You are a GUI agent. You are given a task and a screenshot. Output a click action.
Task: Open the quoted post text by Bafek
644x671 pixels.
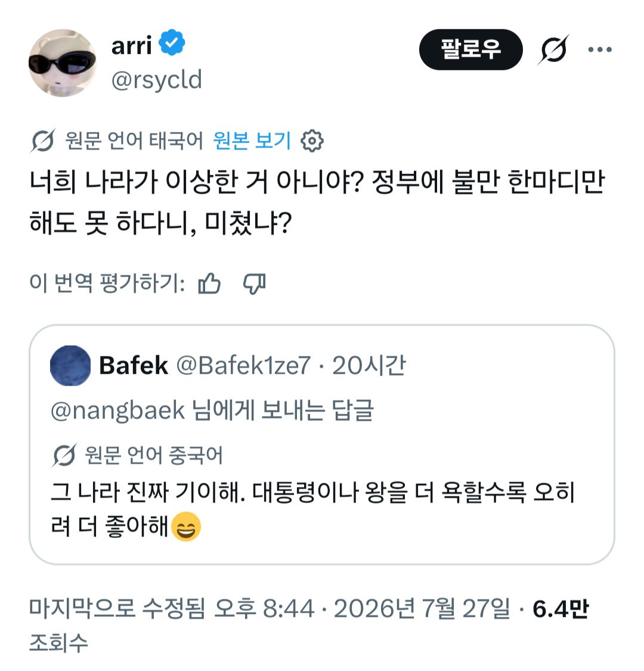312,508
